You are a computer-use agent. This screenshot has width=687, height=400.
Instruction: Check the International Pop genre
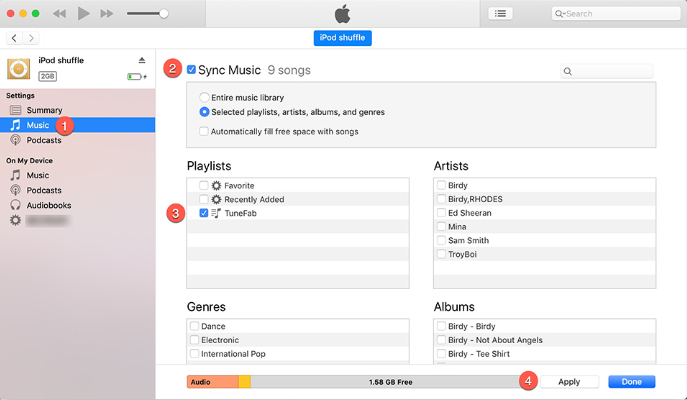(x=195, y=354)
